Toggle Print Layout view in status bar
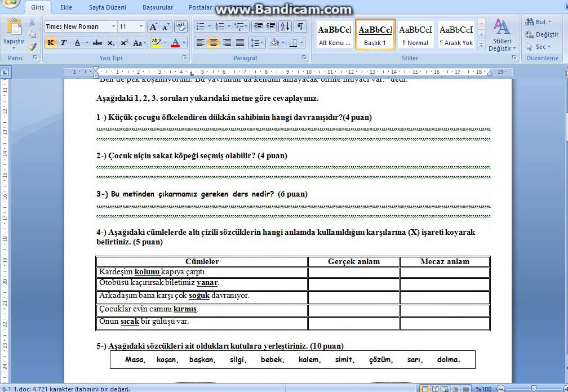This screenshot has height=392, width=568. pos(425,389)
